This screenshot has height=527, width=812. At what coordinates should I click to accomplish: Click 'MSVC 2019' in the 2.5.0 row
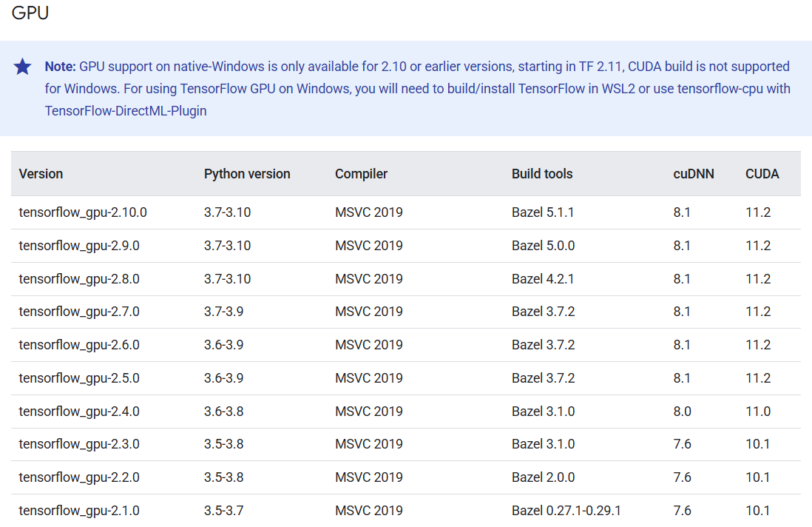click(x=369, y=377)
